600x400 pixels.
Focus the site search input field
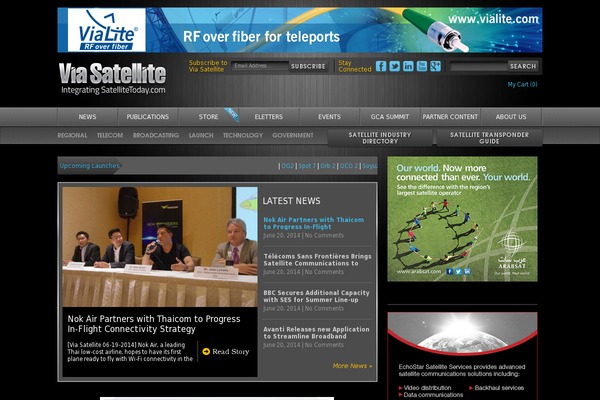coord(479,66)
